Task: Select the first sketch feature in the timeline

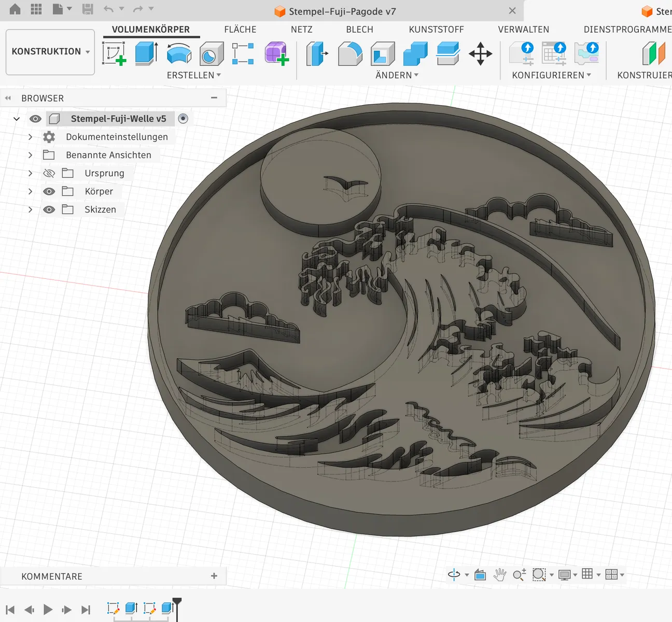Action: coord(113,608)
